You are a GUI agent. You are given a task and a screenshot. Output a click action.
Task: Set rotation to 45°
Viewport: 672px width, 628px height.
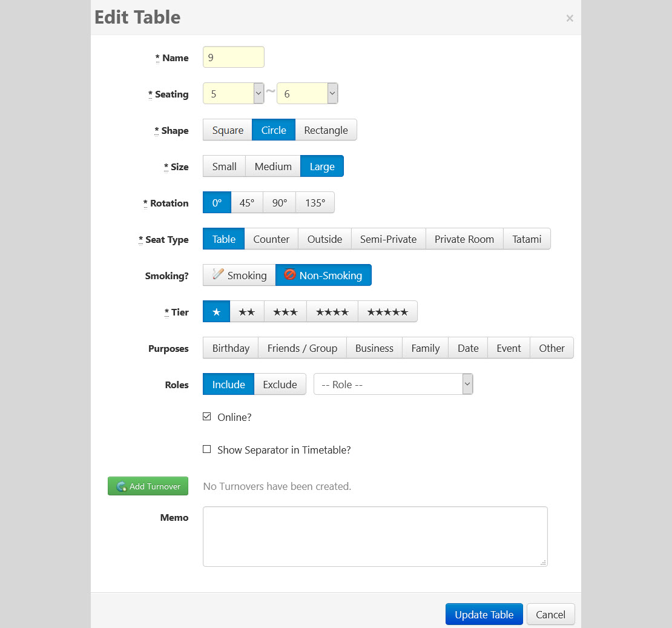point(247,203)
